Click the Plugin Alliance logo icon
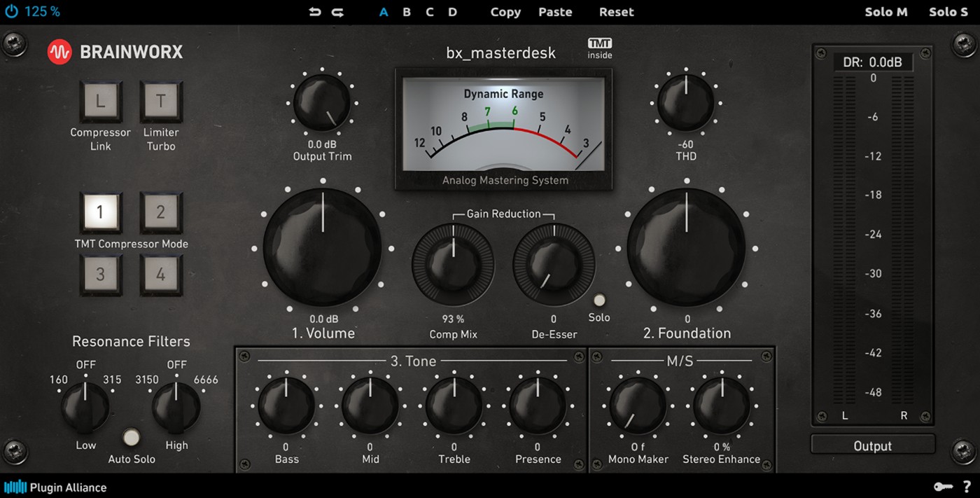Screen dimensions: 980x498 point(15,487)
